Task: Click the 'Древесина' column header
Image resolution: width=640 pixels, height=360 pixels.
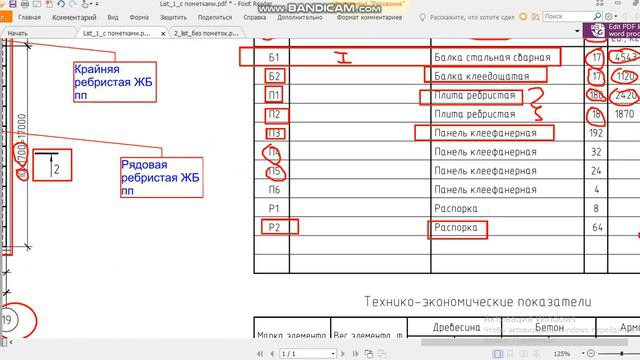Action: pos(456,327)
